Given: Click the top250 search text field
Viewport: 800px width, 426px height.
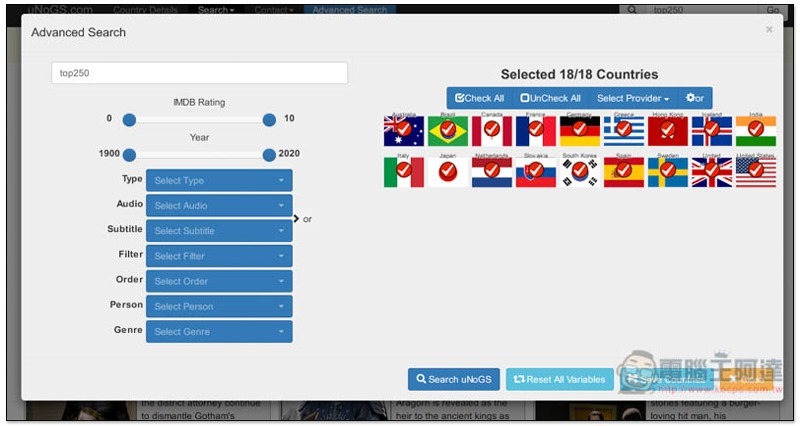Looking at the screenshot, I should click(199, 73).
